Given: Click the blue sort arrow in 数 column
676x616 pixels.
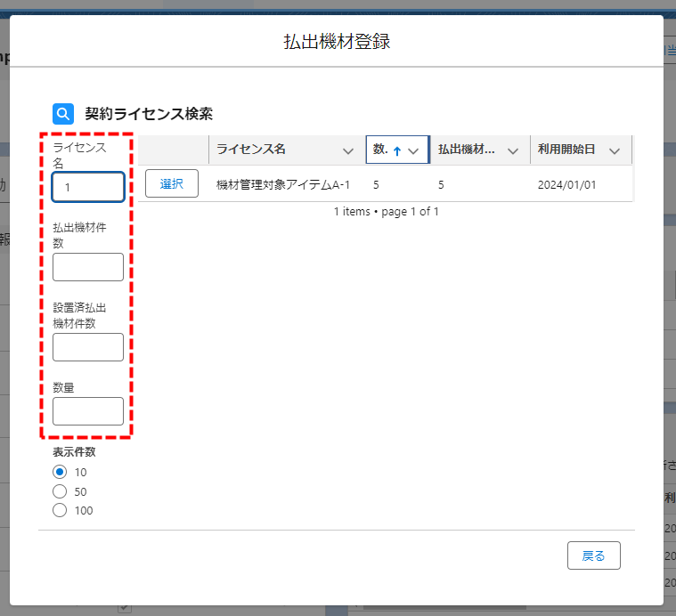Looking at the screenshot, I should [x=396, y=150].
